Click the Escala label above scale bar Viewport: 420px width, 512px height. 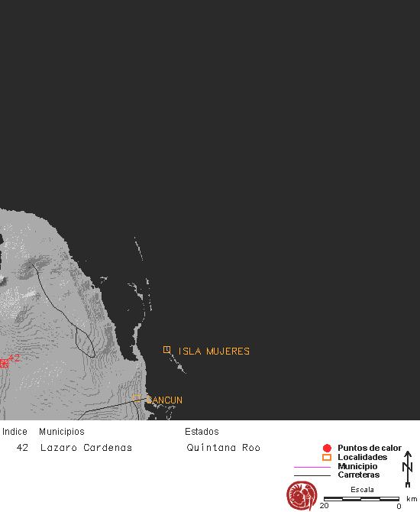click(362, 490)
